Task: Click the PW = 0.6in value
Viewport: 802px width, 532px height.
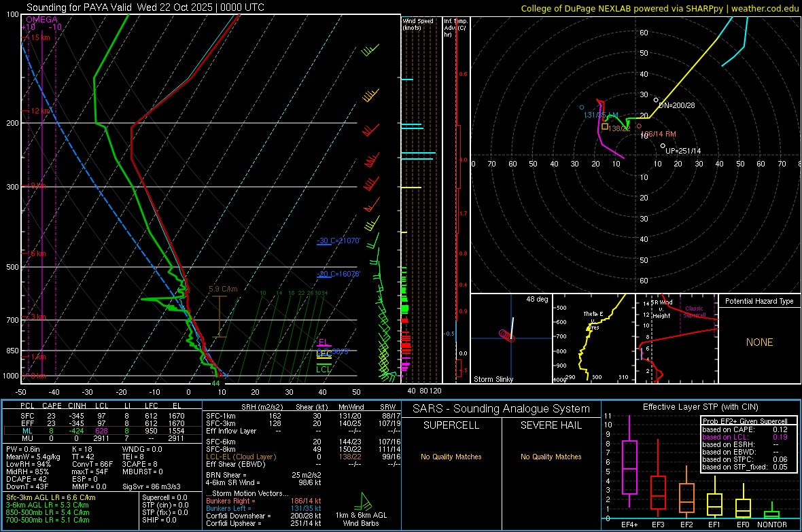Action: [x=23, y=449]
